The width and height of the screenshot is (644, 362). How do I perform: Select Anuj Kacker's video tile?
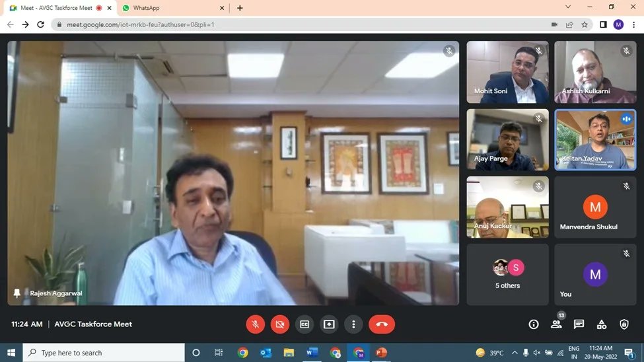pos(508,207)
